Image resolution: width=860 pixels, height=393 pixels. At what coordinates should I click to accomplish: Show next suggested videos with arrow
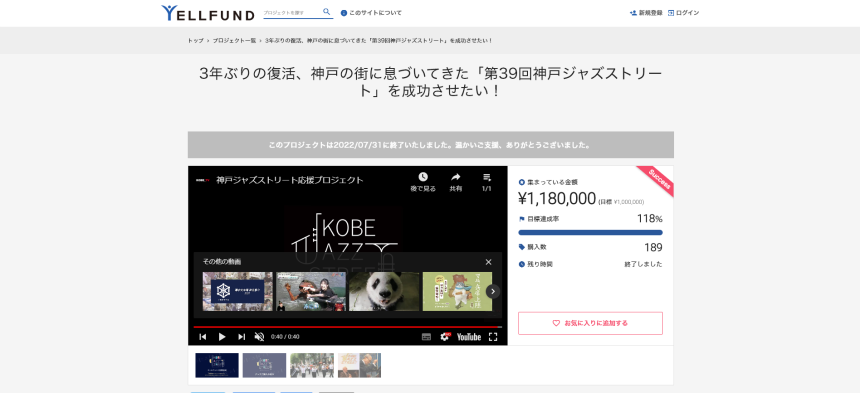pyautogui.click(x=493, y=291)
